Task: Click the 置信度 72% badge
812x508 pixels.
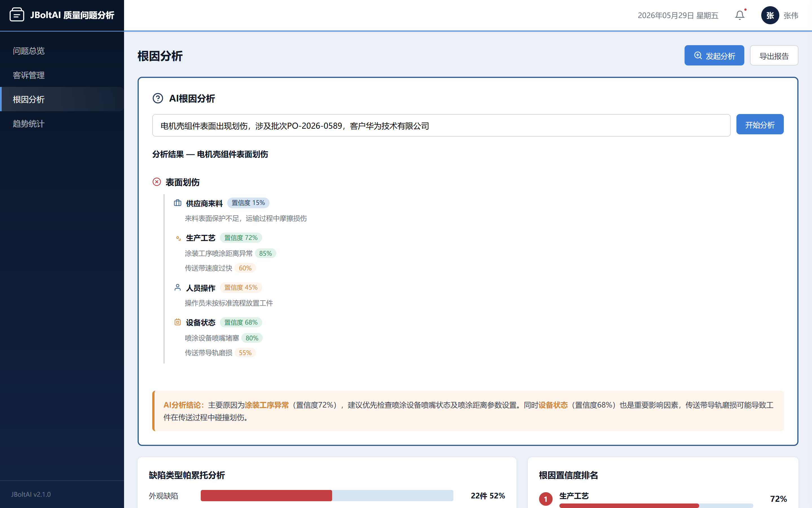Action: [241, 238]
